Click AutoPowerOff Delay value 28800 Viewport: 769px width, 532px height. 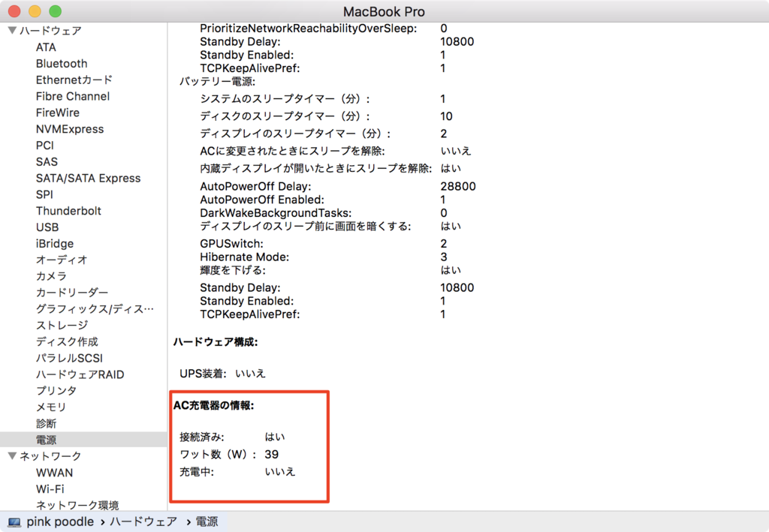pos(458,186)
